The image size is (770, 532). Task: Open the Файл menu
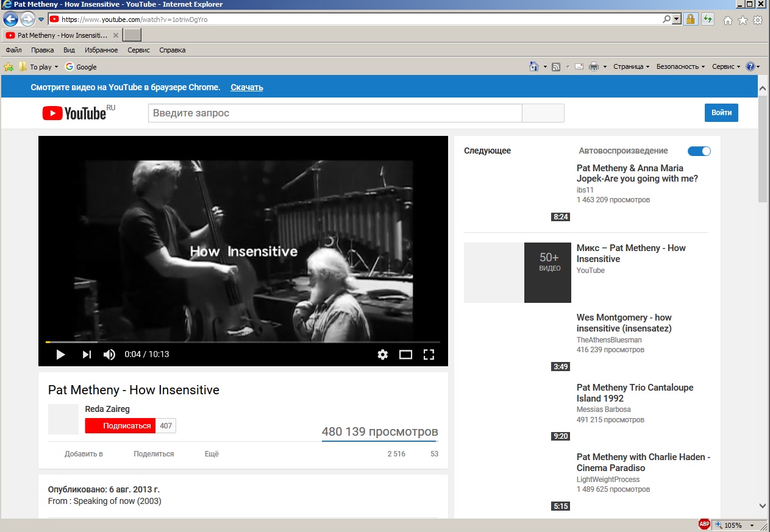13,50
